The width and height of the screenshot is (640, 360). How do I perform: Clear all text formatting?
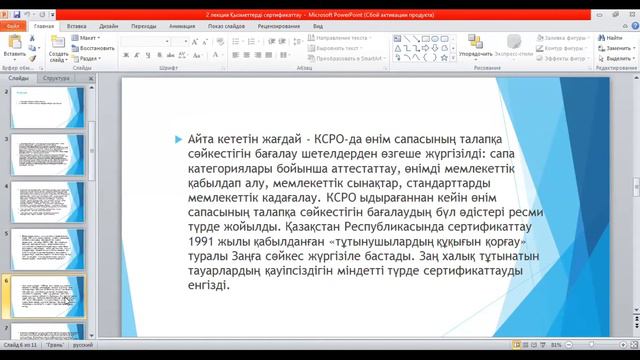220,42
